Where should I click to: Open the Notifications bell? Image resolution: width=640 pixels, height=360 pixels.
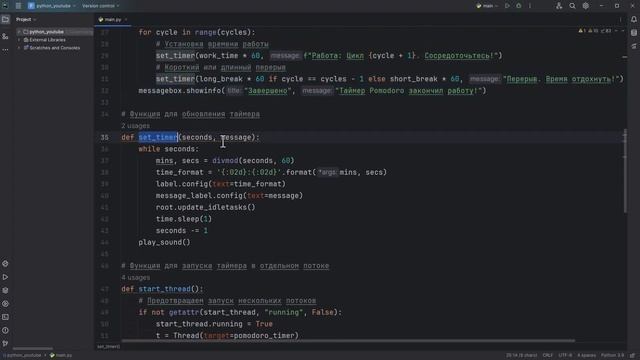pos(634,19)
